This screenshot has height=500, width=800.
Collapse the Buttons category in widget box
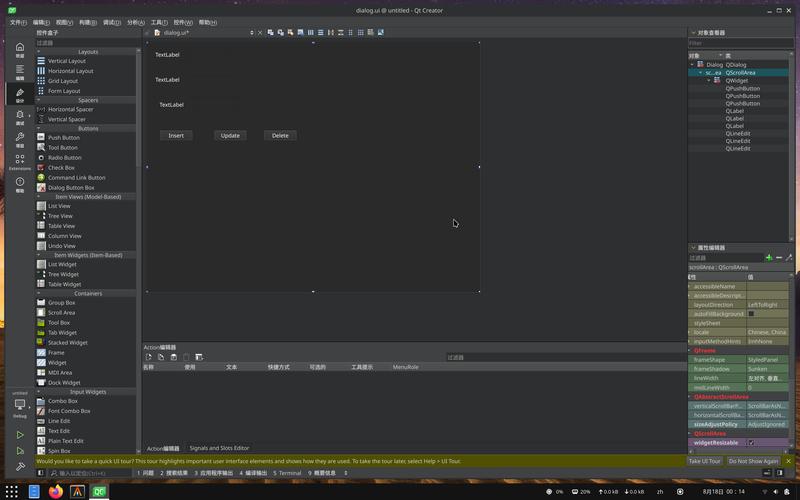[x=39, y=129]
